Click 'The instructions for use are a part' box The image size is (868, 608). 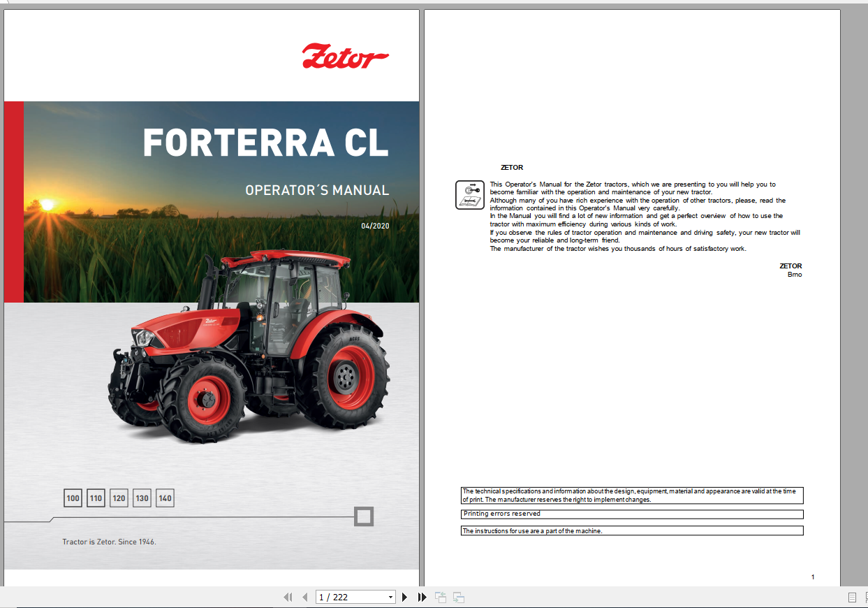pos(632,531)
